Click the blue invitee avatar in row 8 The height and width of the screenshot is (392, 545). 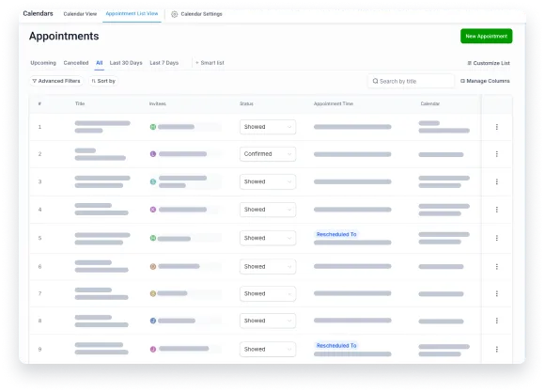click(x=152, y=321)
